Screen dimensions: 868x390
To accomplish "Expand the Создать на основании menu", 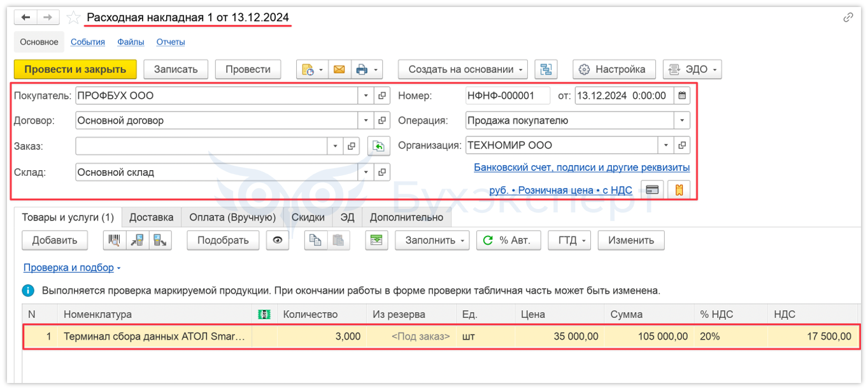I will (x=462, y=69).
